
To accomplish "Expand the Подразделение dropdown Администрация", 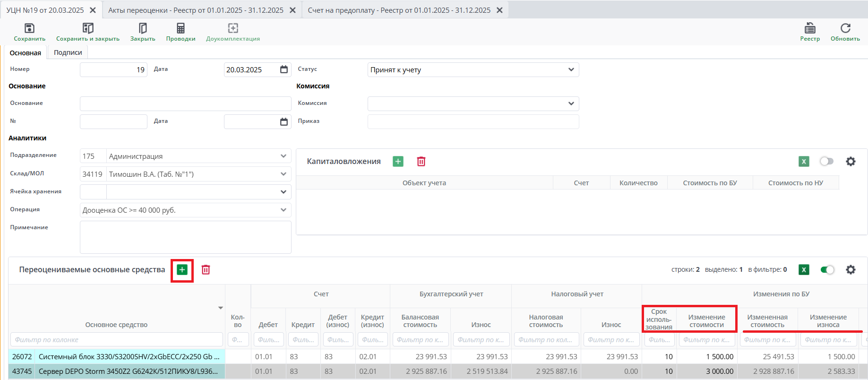I will point(283,156).
